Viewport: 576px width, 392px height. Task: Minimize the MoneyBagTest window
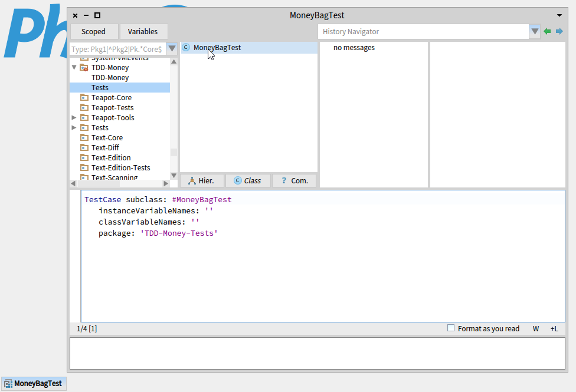pos(86,15)
